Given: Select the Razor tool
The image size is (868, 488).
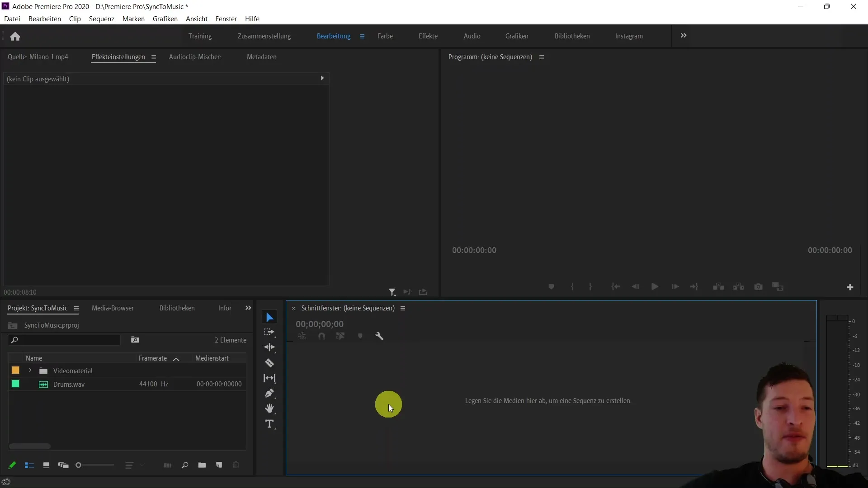Looking at the screenshot, I should click(x=269, y=363).
